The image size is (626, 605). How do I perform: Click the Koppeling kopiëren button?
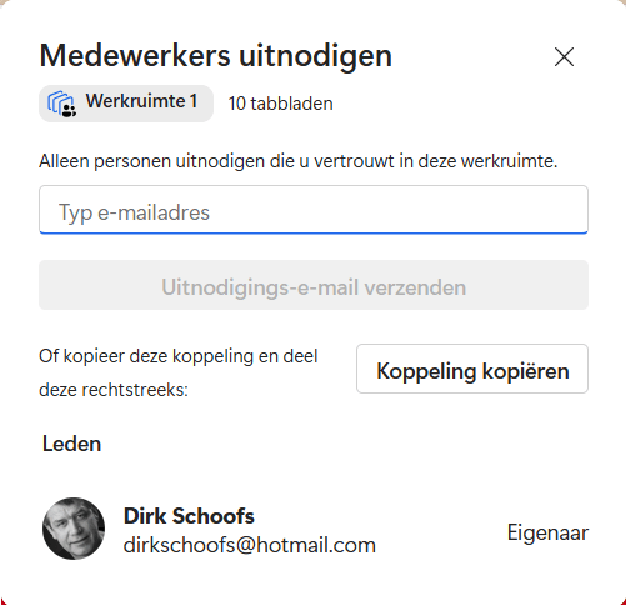pyautogui.click(x=472, y=371)
